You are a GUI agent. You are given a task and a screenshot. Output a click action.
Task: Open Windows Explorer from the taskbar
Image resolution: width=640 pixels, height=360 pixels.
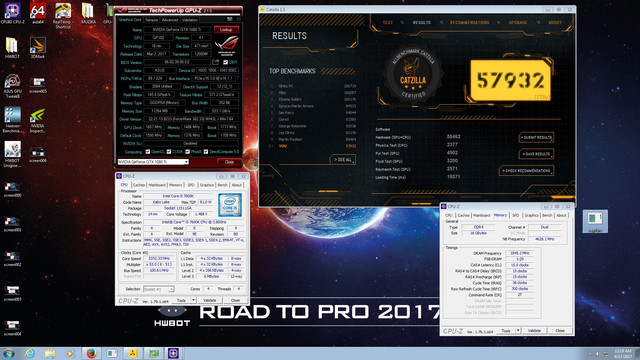click(50, 353)
